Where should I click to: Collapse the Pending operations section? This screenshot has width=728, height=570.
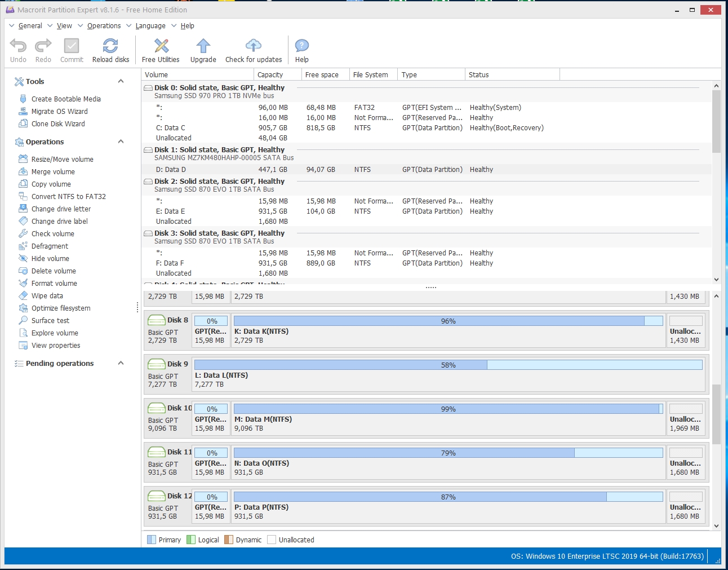pos(121,364)
